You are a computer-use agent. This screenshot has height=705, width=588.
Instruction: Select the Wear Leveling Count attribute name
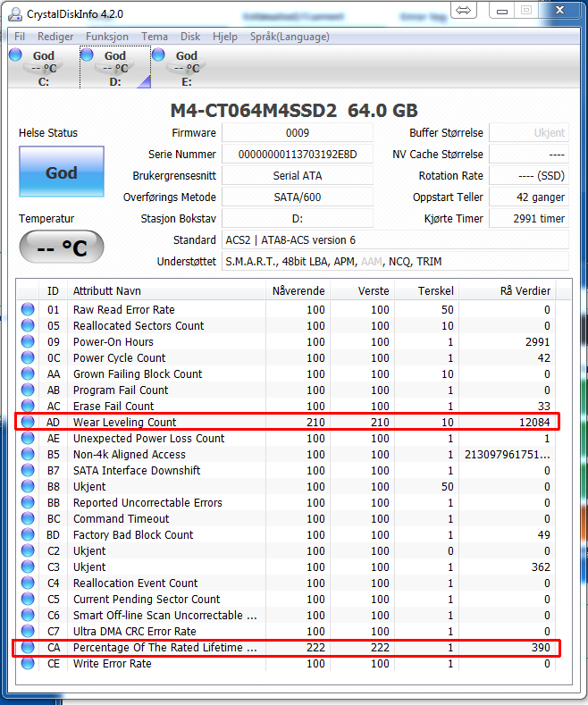(124, 422)
